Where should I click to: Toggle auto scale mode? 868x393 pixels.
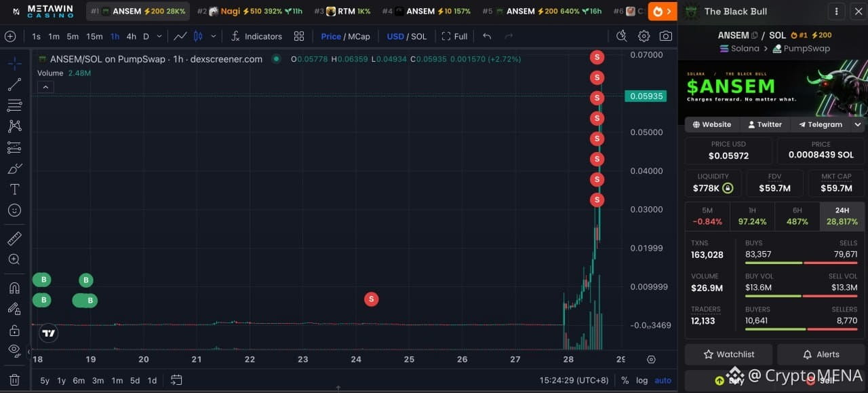tap(663, 380)
